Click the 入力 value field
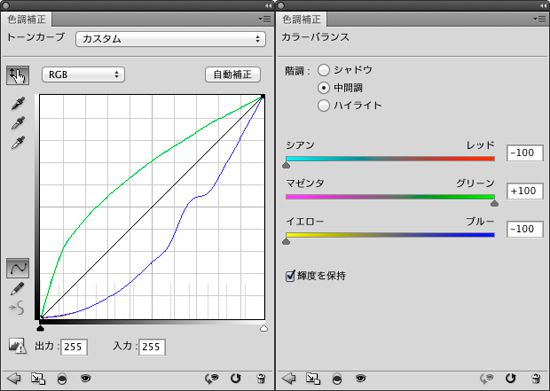The height and width of the screenshot is (391, 550). pyautogui.click(x=152, y=347)
